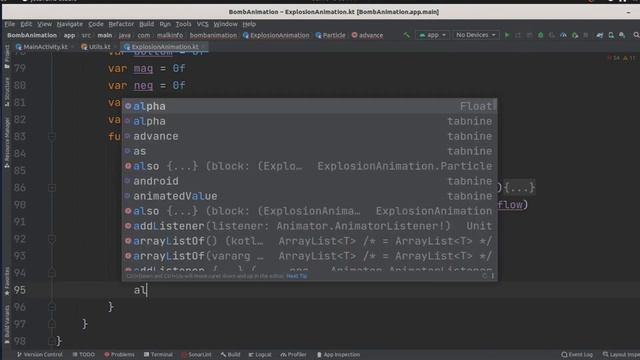Viewport: 640px width, 360px height.
Task: Choose the addListener(listener: Animator.AnimatorListener!) suggestion
Action: pos(309,226)
